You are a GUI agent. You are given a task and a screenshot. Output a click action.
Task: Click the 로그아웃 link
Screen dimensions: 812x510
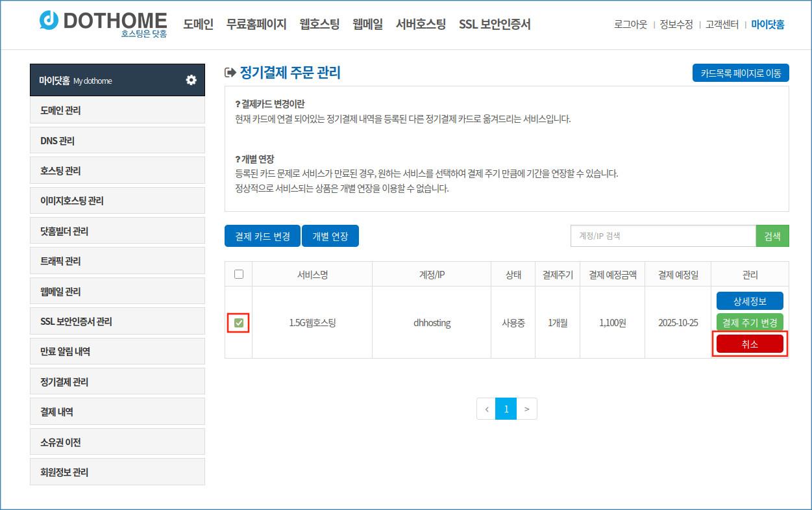pyautogui.click(x=630, y=25)
